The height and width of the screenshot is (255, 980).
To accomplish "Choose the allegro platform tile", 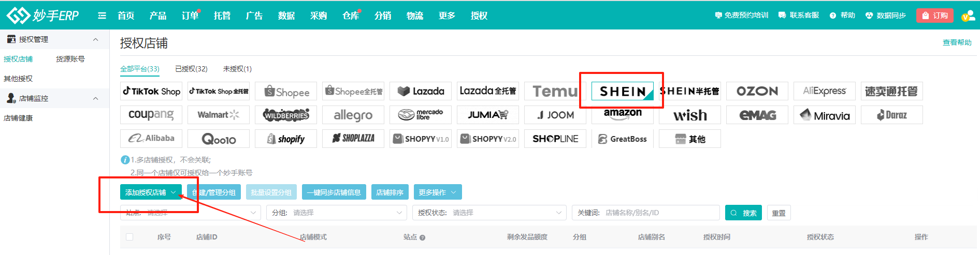I will click(353, 115).
